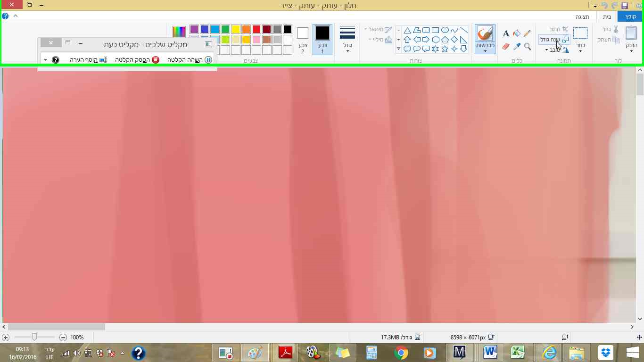
Task: Open Google Chrome from the taskbar
Action: (401, 353)
